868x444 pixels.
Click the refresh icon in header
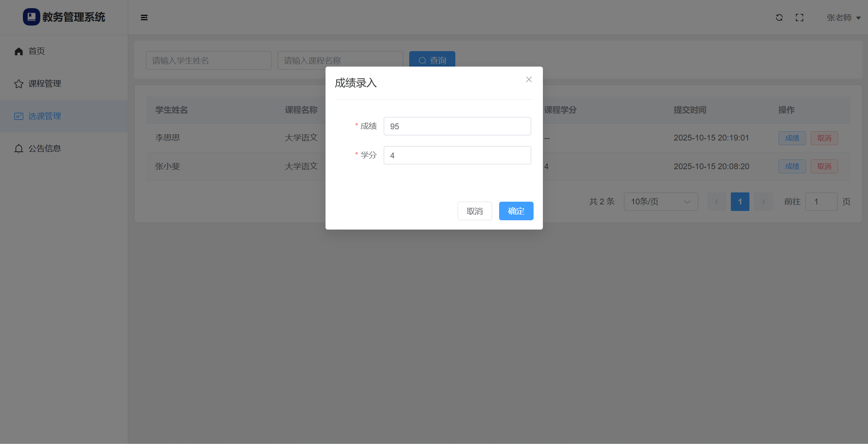coord(779,17)
